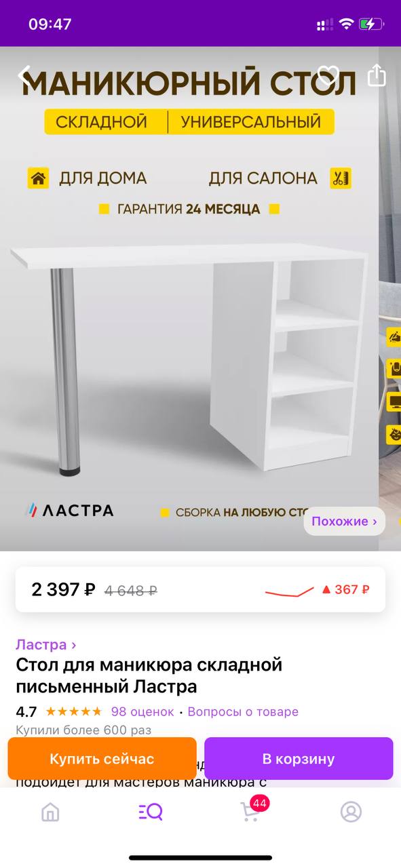Tap the manicure table product image
Screen dimensions: 401x868
[x=189, y=298]
